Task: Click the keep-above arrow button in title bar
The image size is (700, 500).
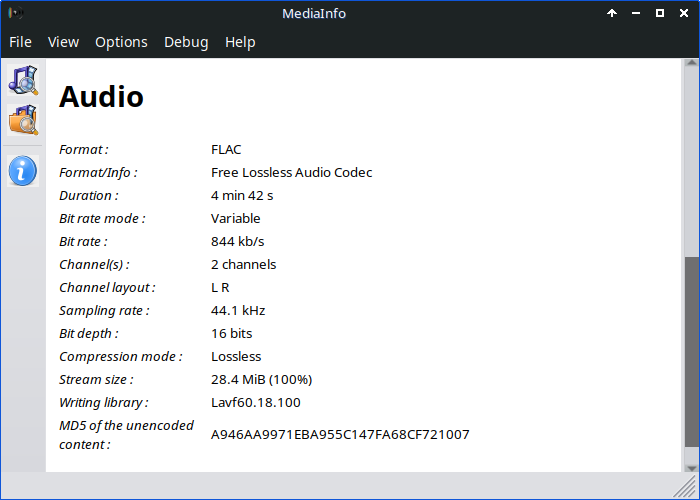Action: pos(612,13)
